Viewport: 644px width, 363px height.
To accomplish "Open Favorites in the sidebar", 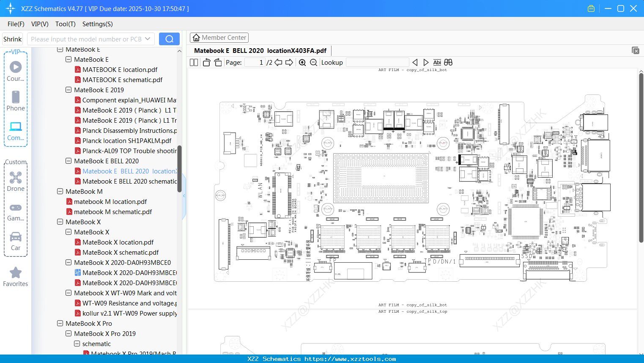I will pos(16,277).
